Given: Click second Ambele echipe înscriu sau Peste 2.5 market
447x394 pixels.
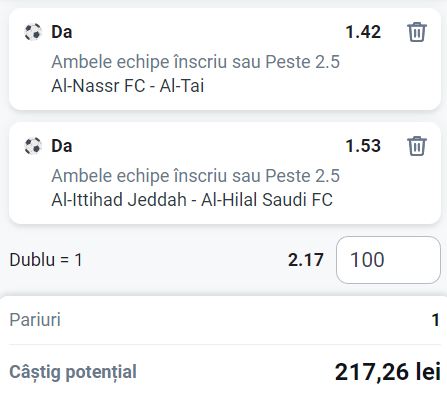Looking at the screenshot, I should pos(196,176).
